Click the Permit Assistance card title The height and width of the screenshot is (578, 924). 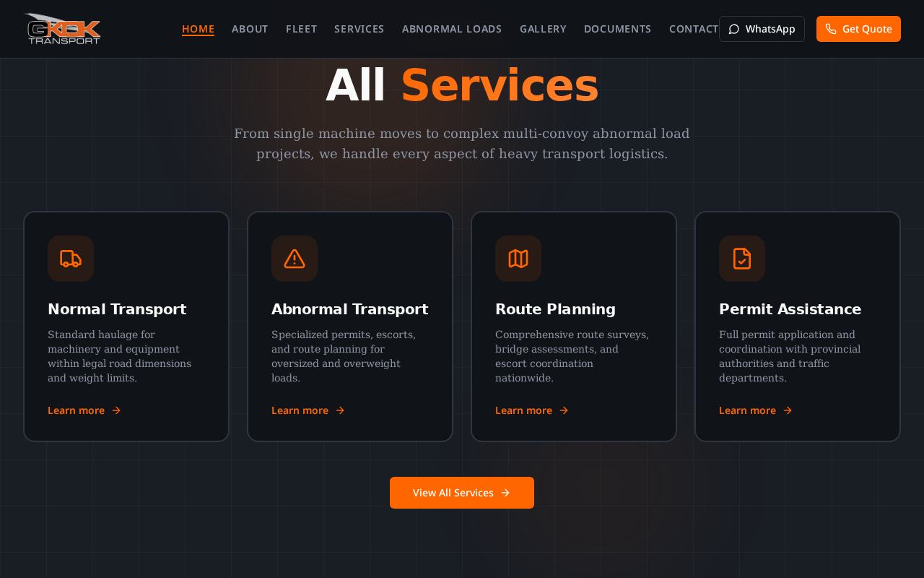(x=790, y=309)
